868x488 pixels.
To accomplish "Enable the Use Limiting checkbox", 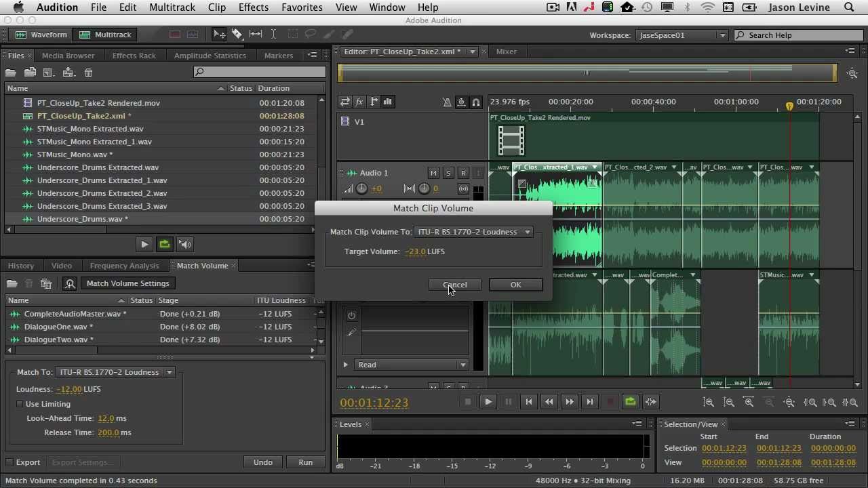I will point(20,404).
